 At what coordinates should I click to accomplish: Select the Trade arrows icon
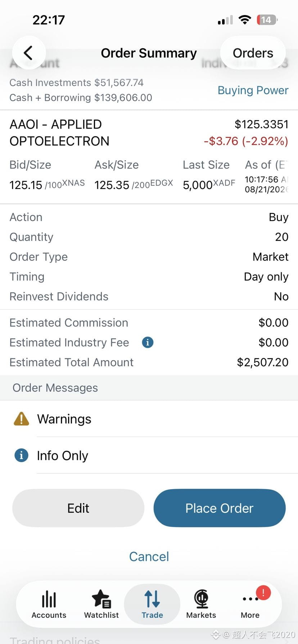click(x=152, y=599)
